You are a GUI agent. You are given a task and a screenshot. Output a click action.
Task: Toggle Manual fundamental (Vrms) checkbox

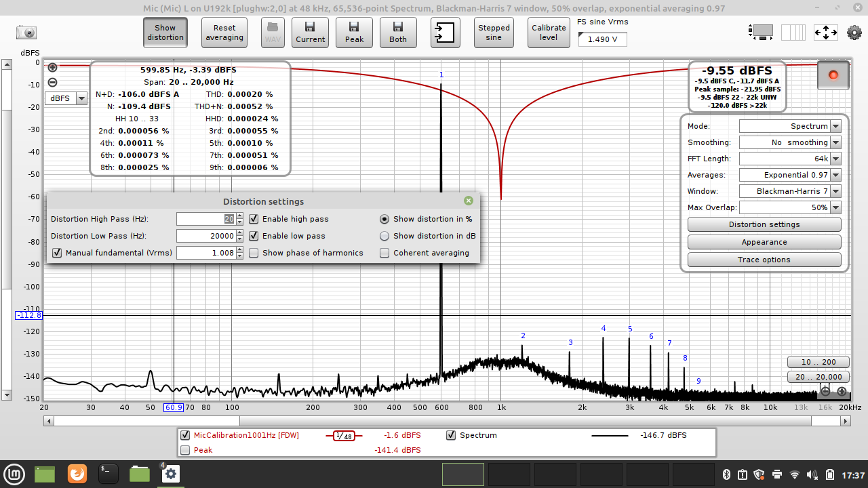click(x=57, y=253)
